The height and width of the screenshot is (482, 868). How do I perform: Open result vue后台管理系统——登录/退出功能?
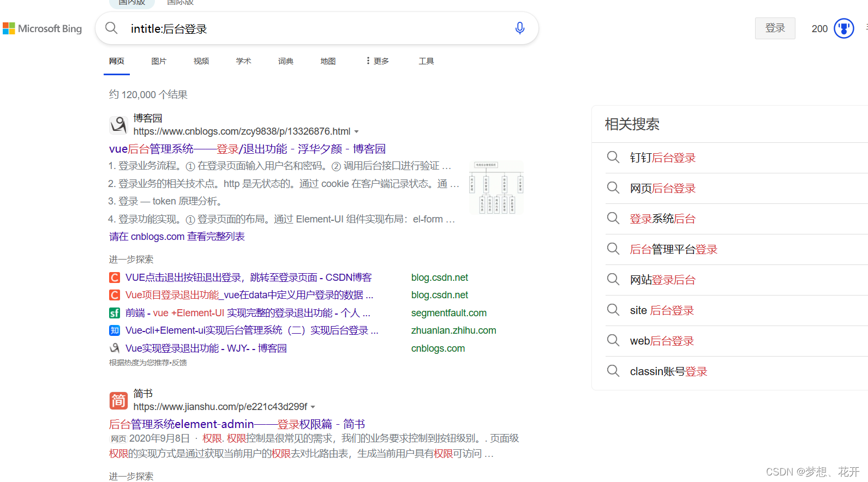247,149
